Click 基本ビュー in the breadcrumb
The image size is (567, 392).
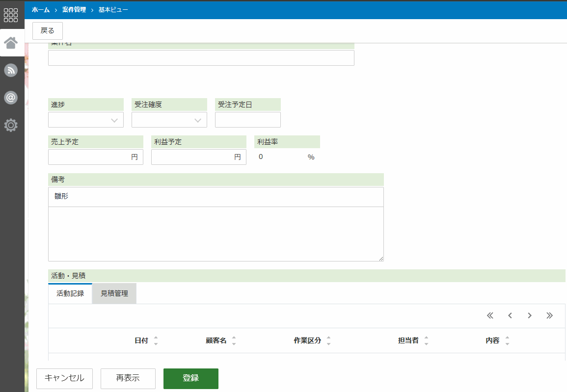point(113,10)
